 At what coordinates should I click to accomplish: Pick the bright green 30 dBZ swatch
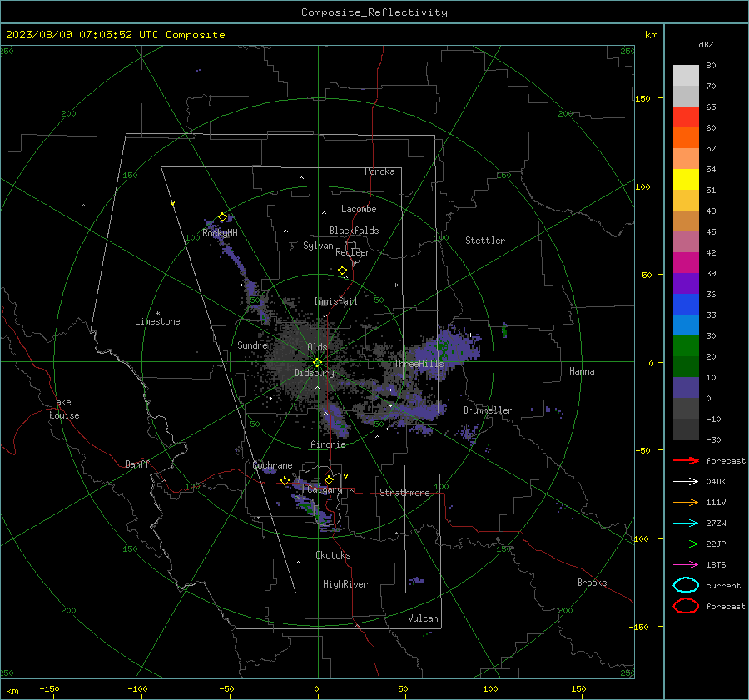pos(686,346)
